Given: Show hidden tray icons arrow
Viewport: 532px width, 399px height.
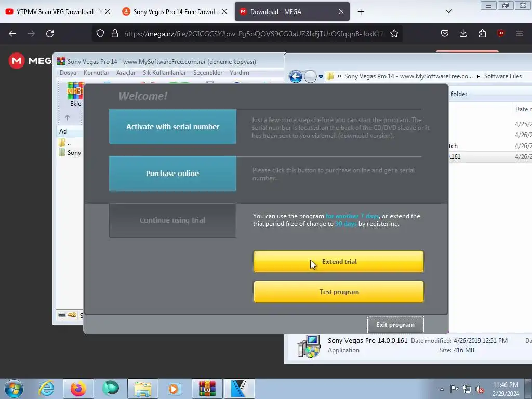Looking at the screenshot, I should click(x=442, y=389).
